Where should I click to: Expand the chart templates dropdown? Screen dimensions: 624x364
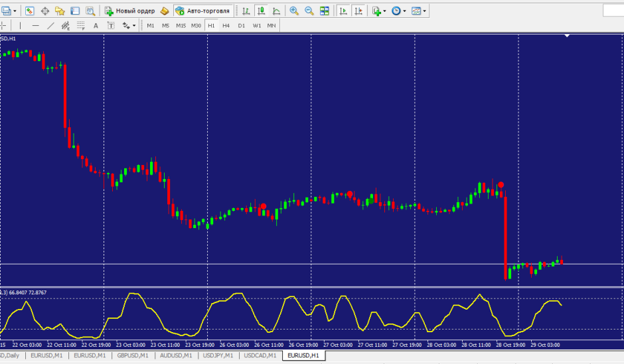point(425,11)
